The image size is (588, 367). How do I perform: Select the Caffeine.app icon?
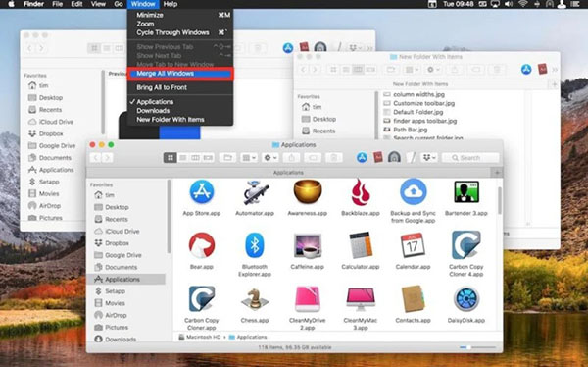308,246
